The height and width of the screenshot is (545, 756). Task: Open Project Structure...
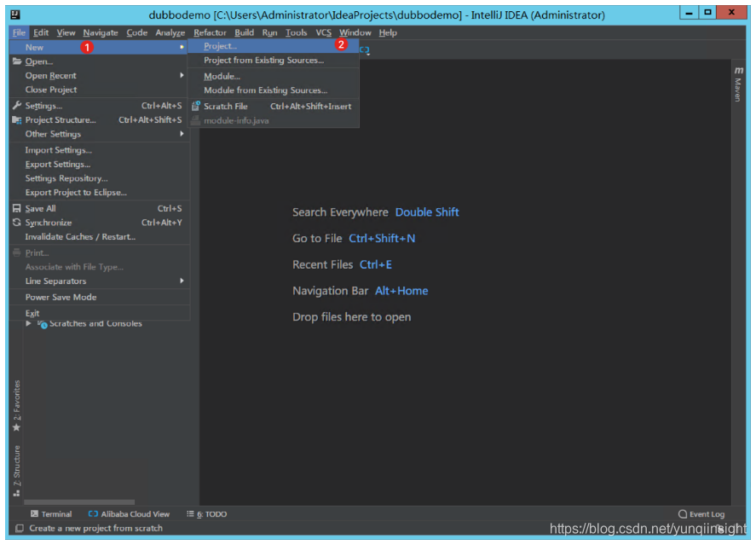[x=99, y=119]
